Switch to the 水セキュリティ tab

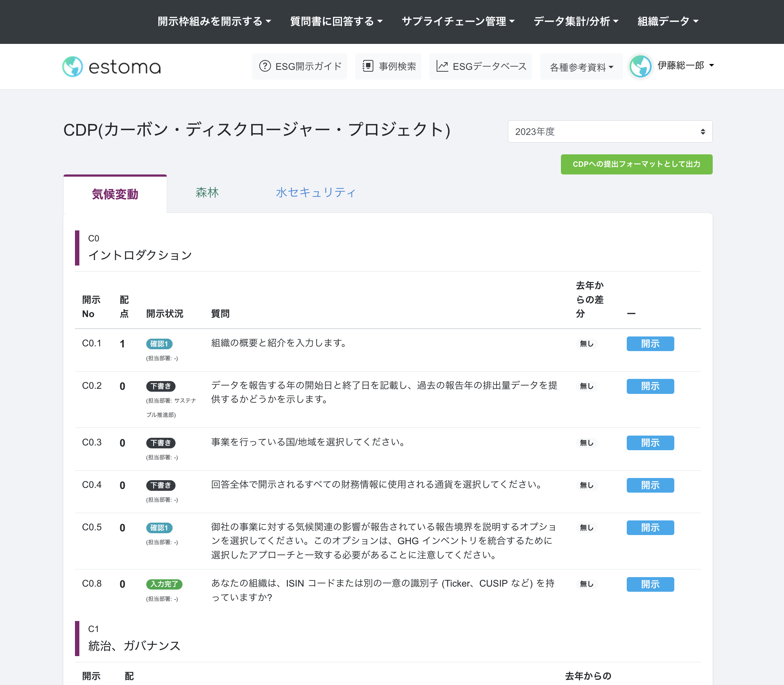click(315, 193)
